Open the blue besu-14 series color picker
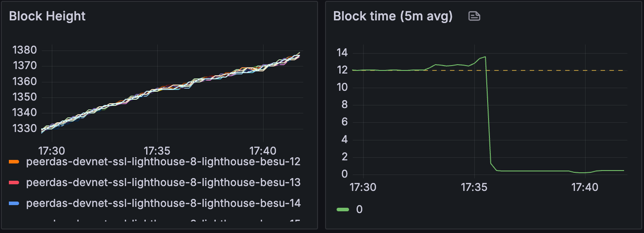This screenshot has height=233, width=644. point(14,203)
